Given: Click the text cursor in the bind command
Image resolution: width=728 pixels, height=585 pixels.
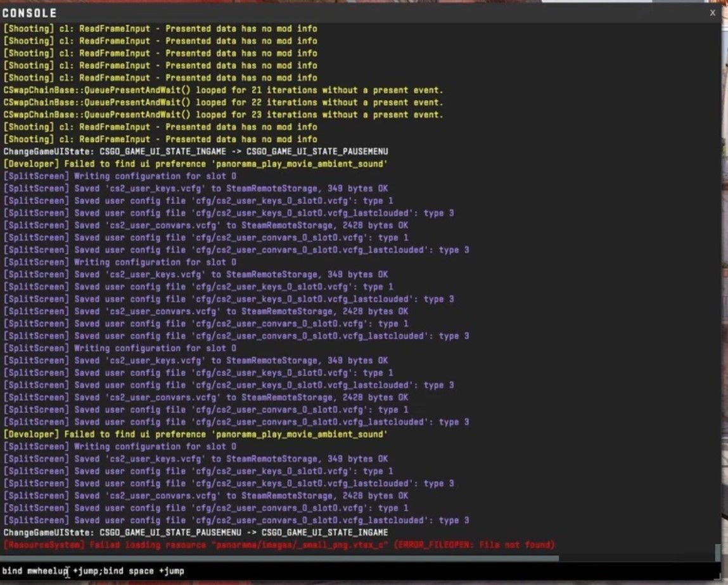Looking at the screenshot, I should (68, 571).
